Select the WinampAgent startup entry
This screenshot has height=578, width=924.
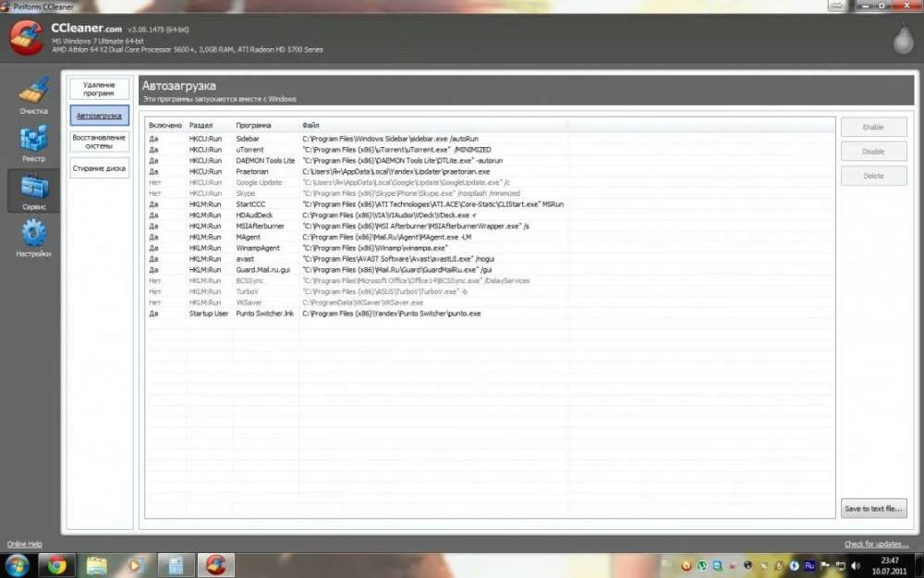[x=491, y=248]
